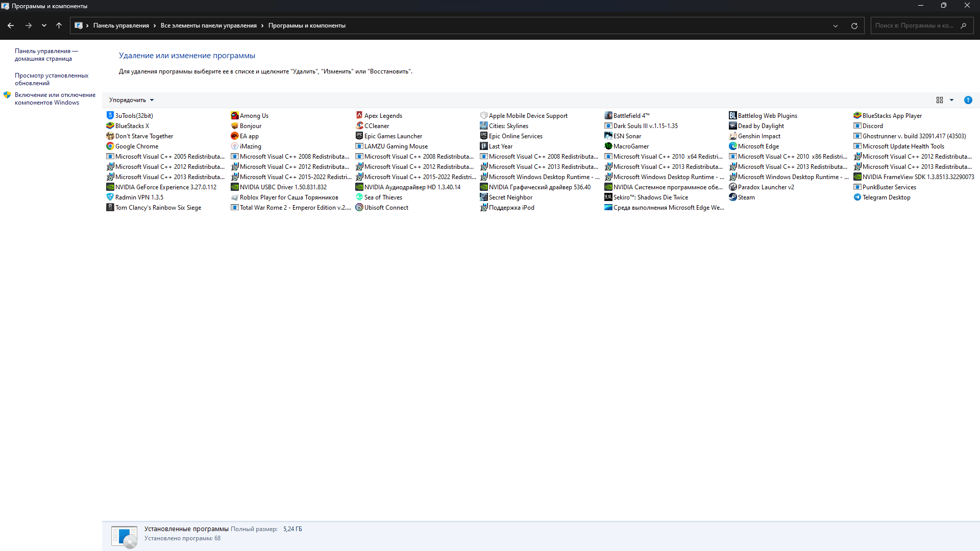Open the help question mark button
This screenshot has height=551, width=980.
(968, 100)
